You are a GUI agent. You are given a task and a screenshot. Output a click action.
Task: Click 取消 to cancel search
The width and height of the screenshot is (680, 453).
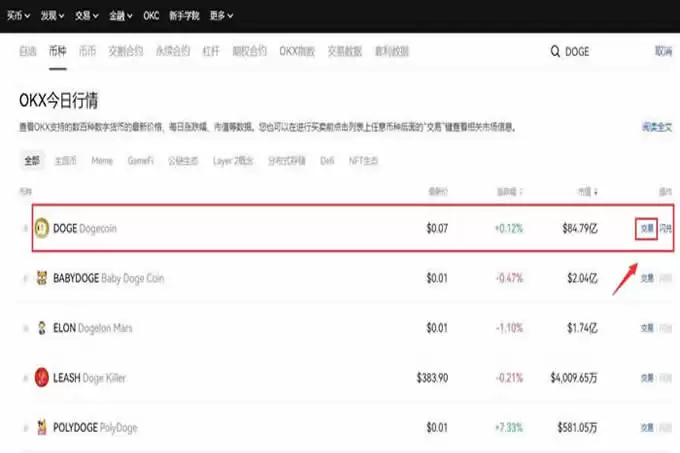tap(663, 51)
